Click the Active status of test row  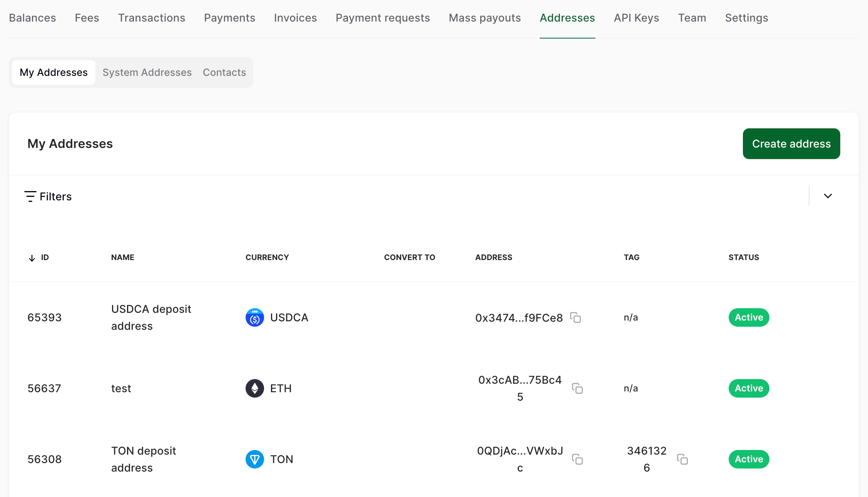pos(749,388)
